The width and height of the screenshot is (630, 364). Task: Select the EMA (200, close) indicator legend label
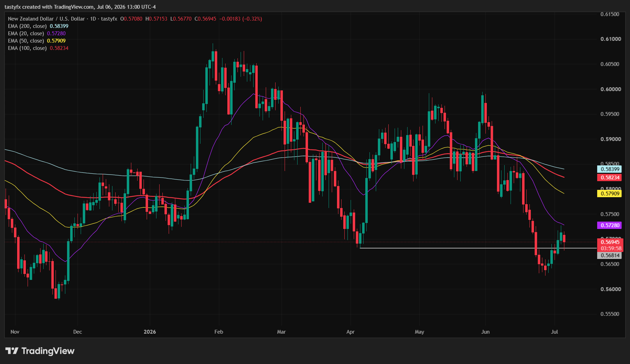(x=27, y=26)
